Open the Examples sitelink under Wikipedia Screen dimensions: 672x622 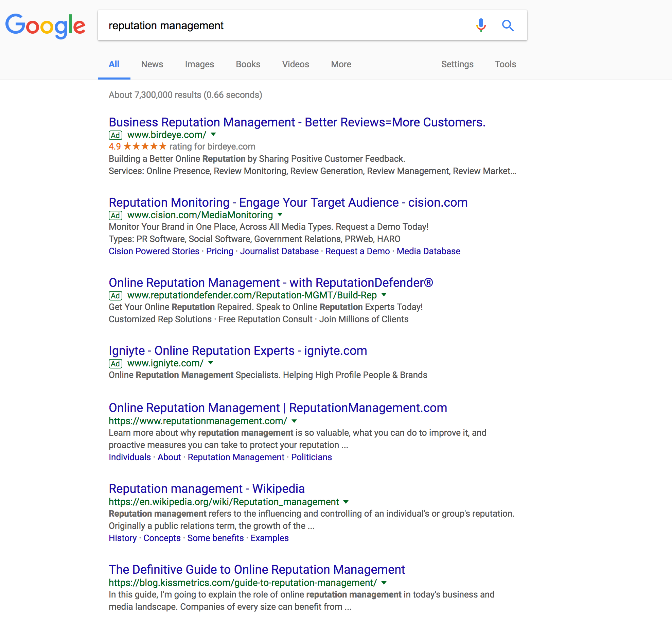[270, 538]
